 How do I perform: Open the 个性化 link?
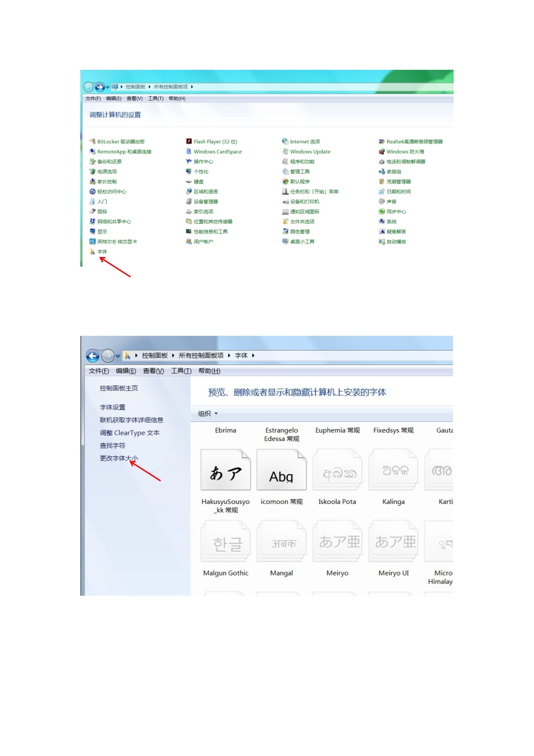click(x=201, y=172)
